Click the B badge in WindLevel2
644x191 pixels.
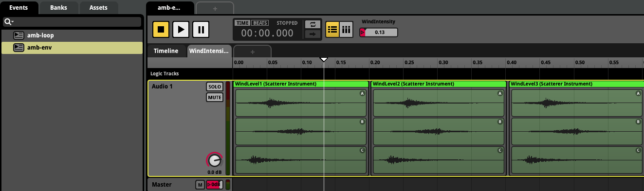pos(500,122)
